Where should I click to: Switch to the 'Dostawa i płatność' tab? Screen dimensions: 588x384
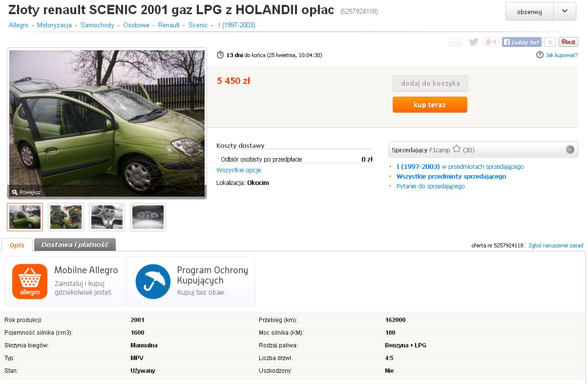[x=75, y=245]
